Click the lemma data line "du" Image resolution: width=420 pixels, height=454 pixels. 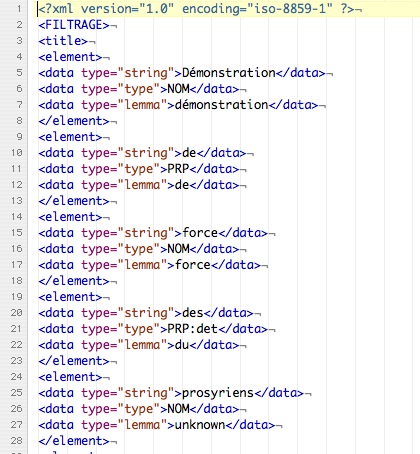[x=138, y=345]
